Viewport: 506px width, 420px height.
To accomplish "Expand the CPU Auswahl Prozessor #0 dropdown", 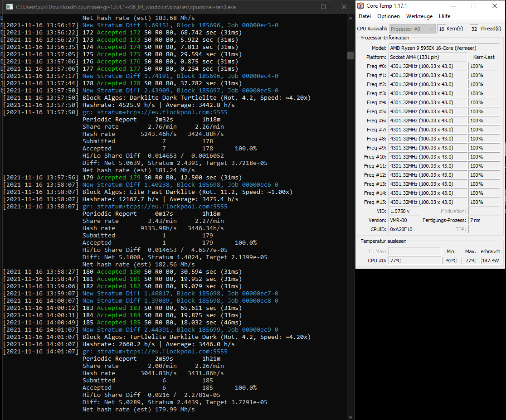I will click(x=413, y=29).
